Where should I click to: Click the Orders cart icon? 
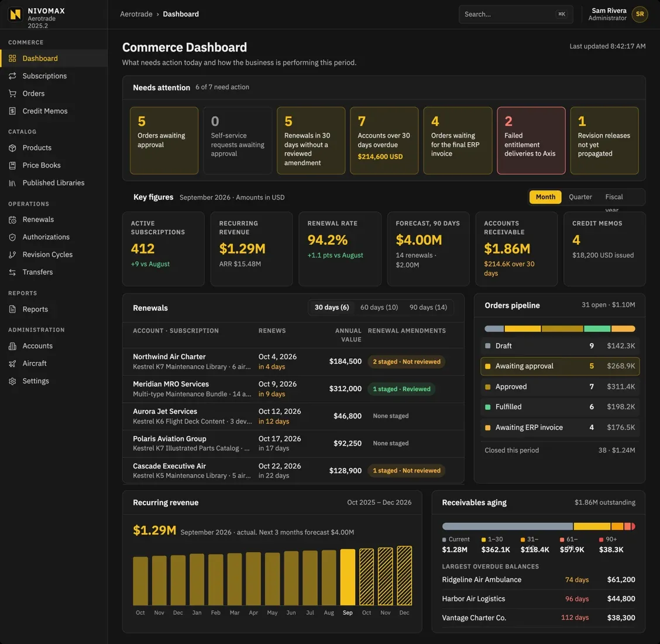click(x=12, y=94)
